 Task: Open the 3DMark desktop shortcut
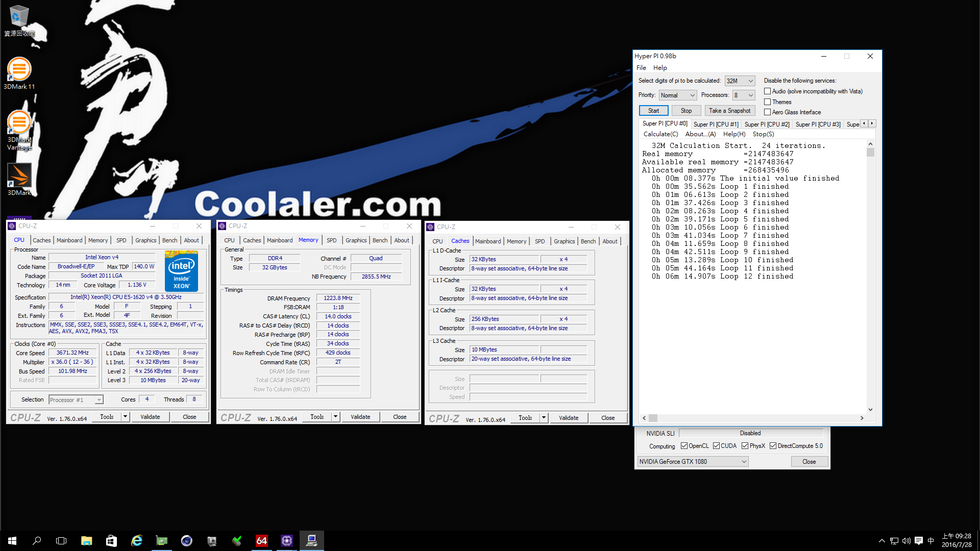click(x=19, y=179)
